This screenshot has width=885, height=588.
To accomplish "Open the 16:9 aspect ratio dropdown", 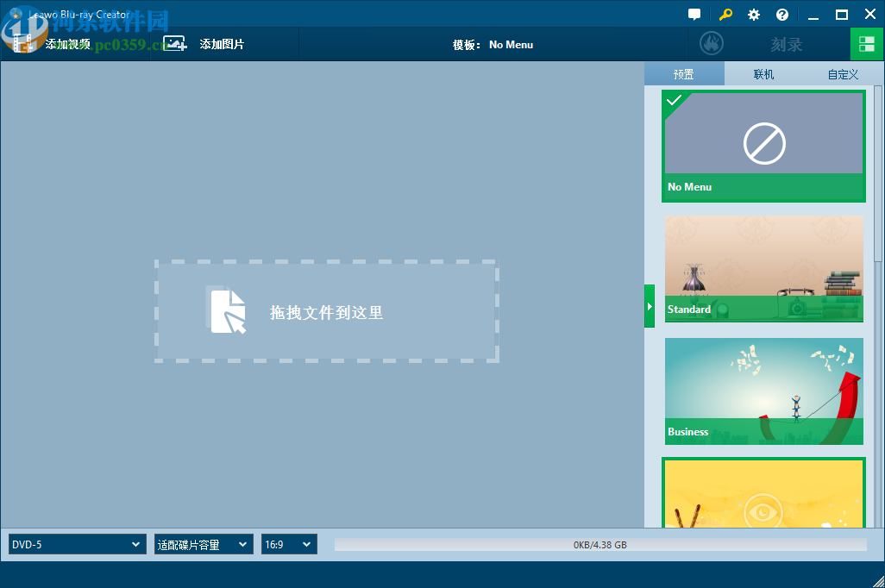I will 288,544.
